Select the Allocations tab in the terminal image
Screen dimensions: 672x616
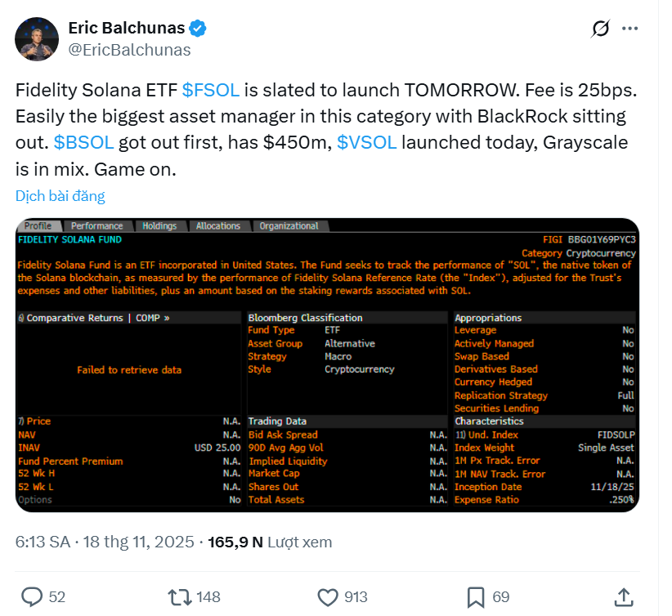218,226
